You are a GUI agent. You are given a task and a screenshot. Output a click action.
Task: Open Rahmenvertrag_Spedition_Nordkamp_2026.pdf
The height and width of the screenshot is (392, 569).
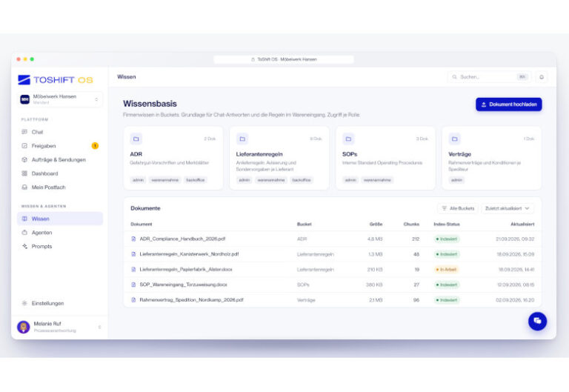click(x=191, y=300)
